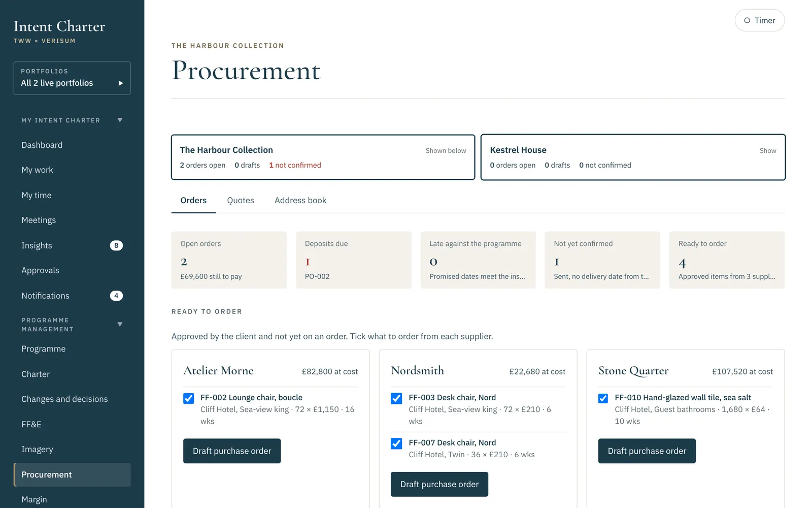
Task: Collapse the My Intent Charter section
Action: tap(120, 120)
